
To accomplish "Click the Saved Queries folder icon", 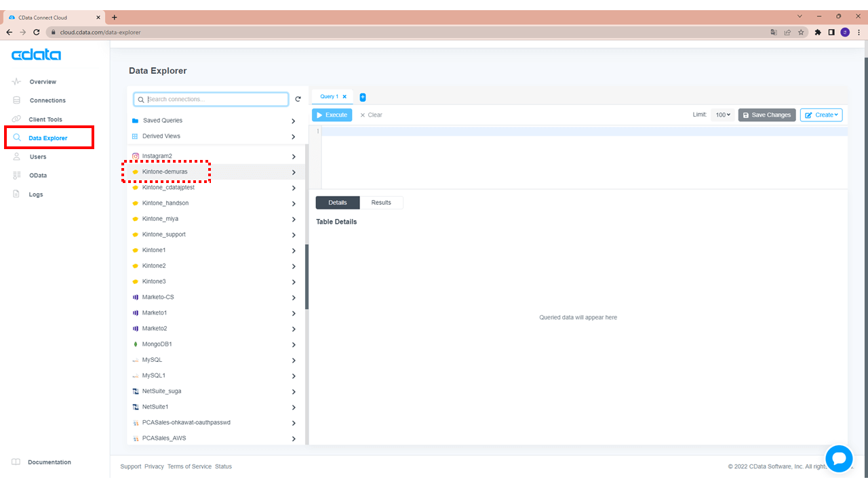I will pyautogui.click(x=136, y=121).
